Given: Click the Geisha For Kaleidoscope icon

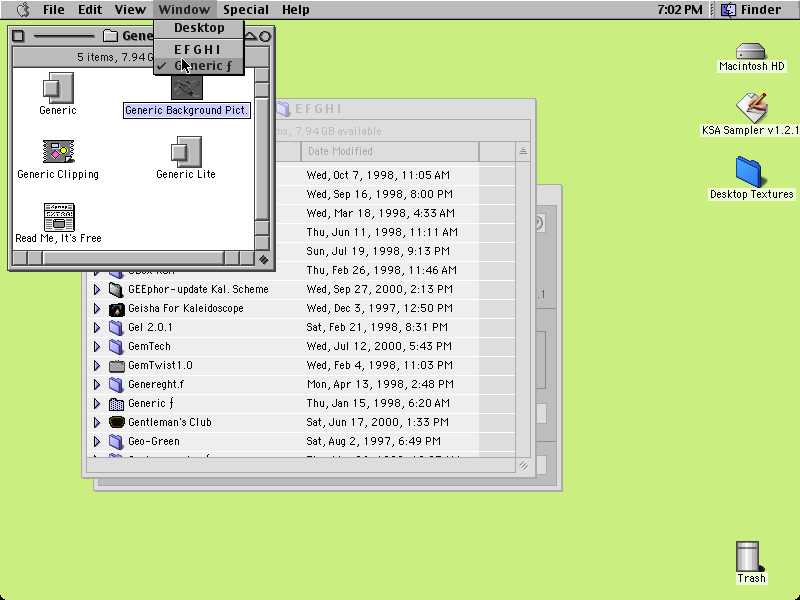Looking at the screenshot, I should (116, 309).
